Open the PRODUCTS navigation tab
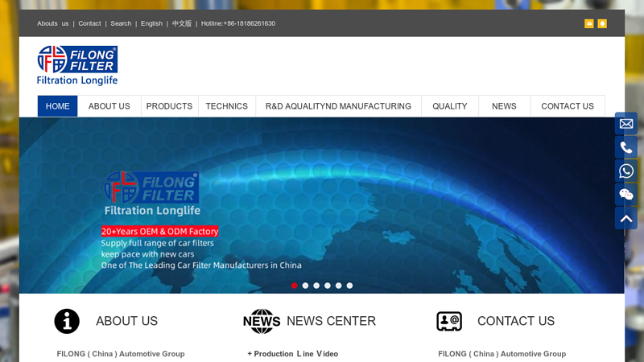This screenshot has width=644, height=362. coord(169,106)
